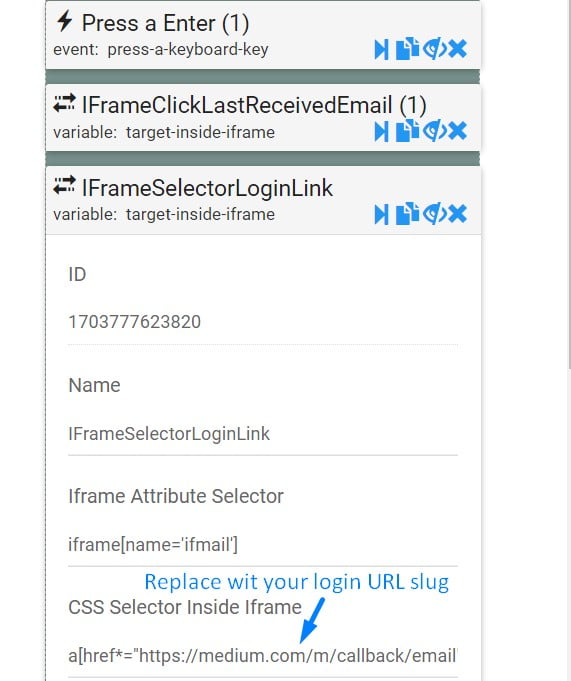Viewport: 571px width, 681px height.
Task: Remove the IFrameClickLastReceivedEmail step
Action: (x=458, y=131)
